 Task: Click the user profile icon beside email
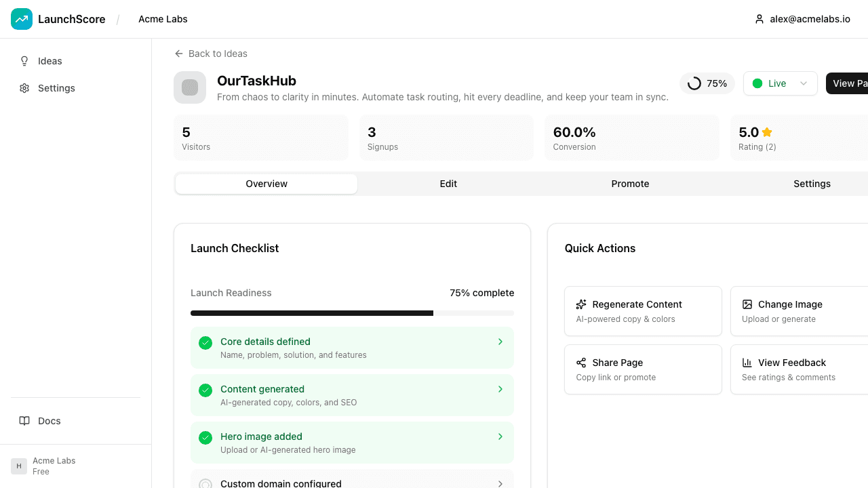tap(759, 19)
